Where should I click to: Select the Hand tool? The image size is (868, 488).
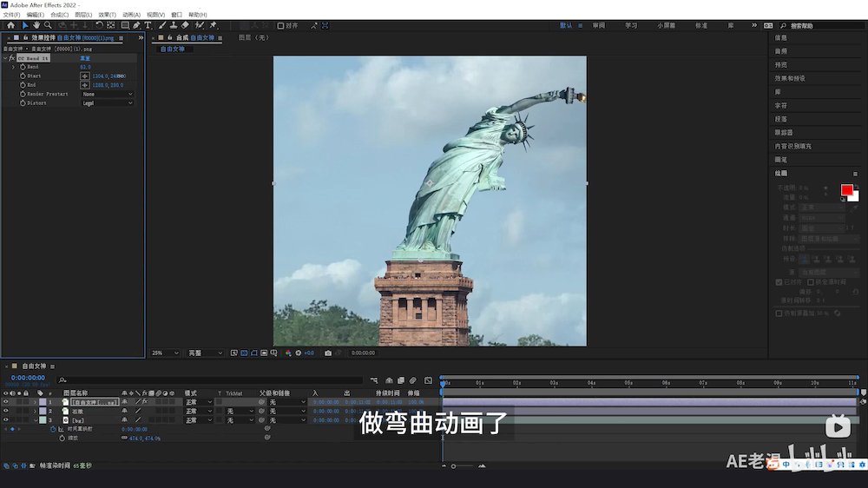pos(36,25)
